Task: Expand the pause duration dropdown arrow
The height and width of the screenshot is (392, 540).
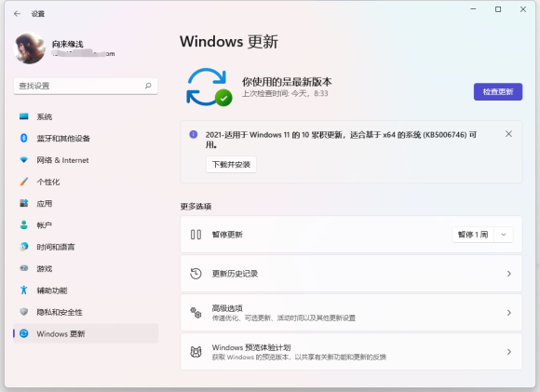Action: pos(504,235)
